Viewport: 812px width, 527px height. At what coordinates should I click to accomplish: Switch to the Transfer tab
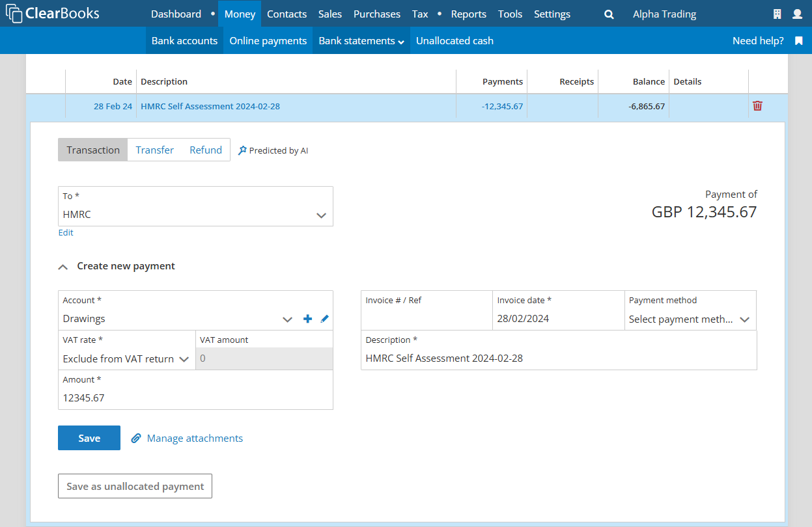(x=154, y=150)
